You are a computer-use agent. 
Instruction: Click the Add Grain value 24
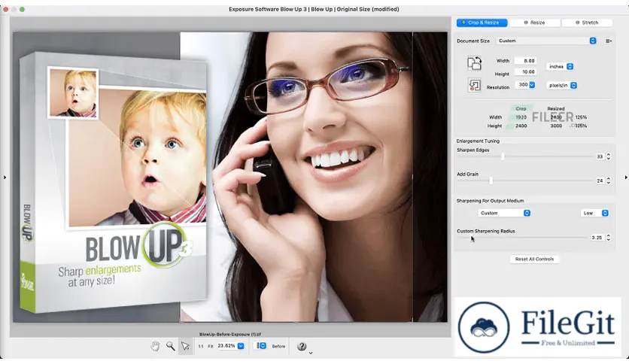tap(600, 180)
